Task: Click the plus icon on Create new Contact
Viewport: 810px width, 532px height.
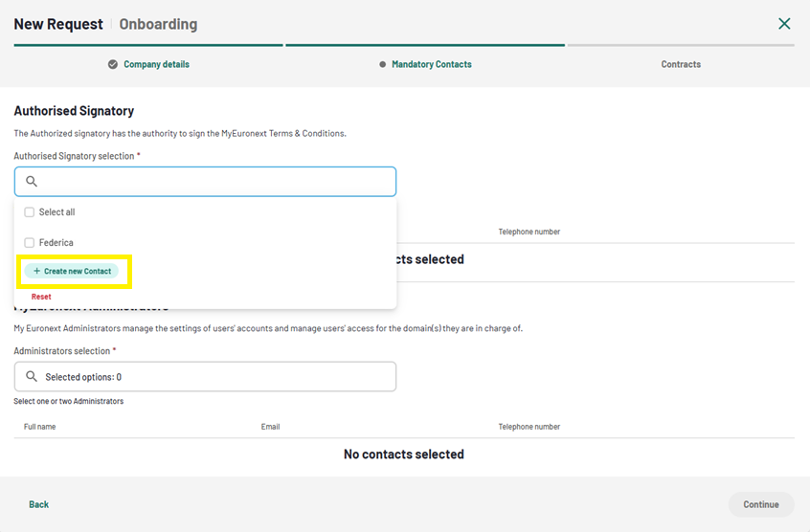Action: [x=37, y=272]
